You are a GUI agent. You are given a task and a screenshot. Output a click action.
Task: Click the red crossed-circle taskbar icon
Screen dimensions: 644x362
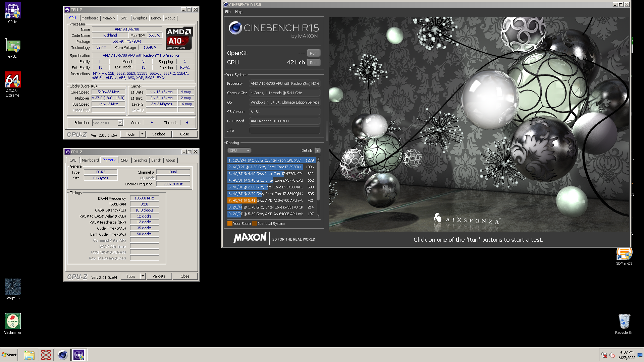[x=46, y=355]
